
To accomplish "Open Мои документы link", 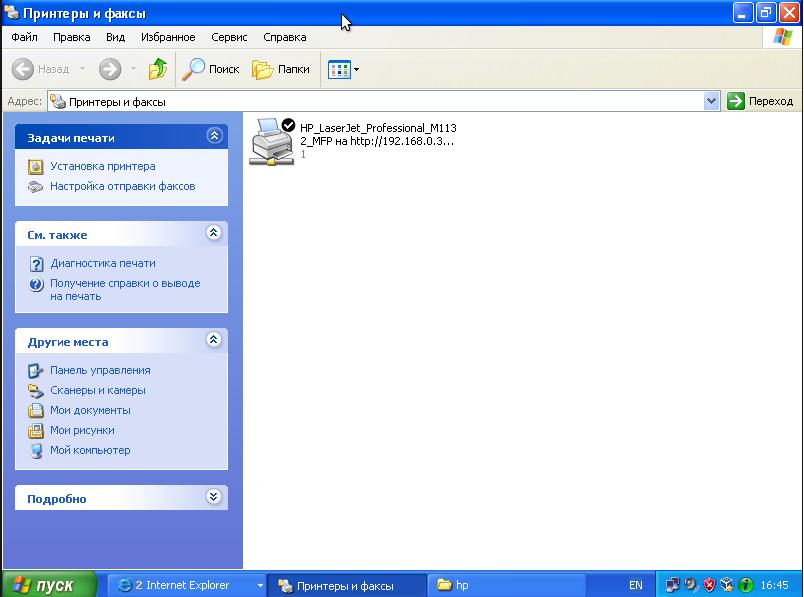I will [90, 410].
